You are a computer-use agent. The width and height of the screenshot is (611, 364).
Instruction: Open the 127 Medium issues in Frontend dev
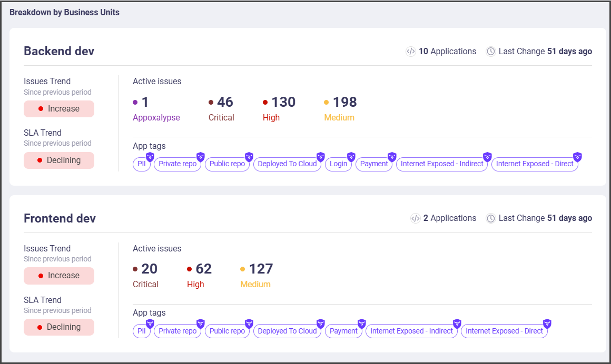coord(261,269)
